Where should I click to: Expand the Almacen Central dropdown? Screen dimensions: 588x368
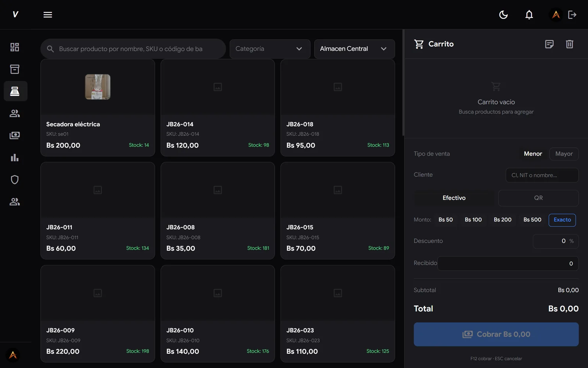coord(355,49)
